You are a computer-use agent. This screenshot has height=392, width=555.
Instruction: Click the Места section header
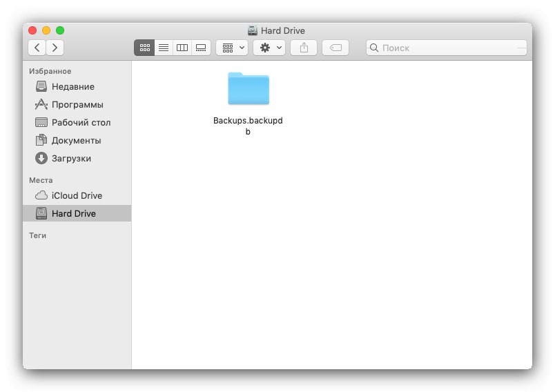[41, 180]
